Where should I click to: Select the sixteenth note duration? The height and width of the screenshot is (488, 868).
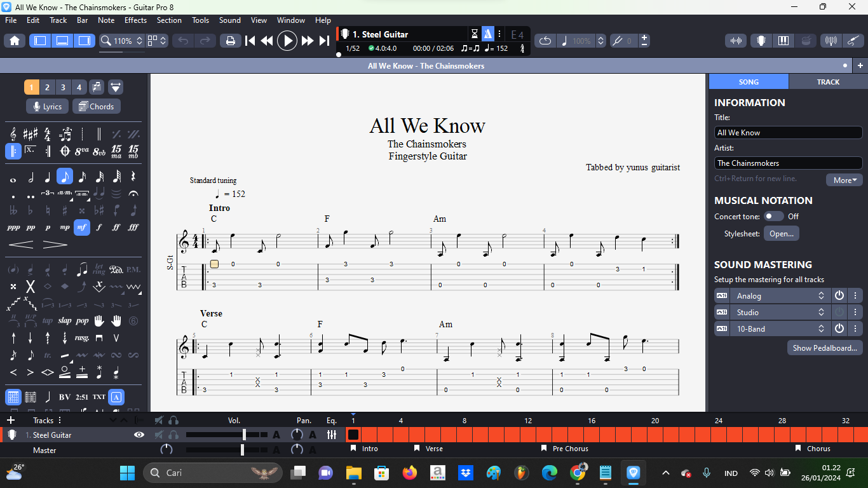tap(82, 177)
